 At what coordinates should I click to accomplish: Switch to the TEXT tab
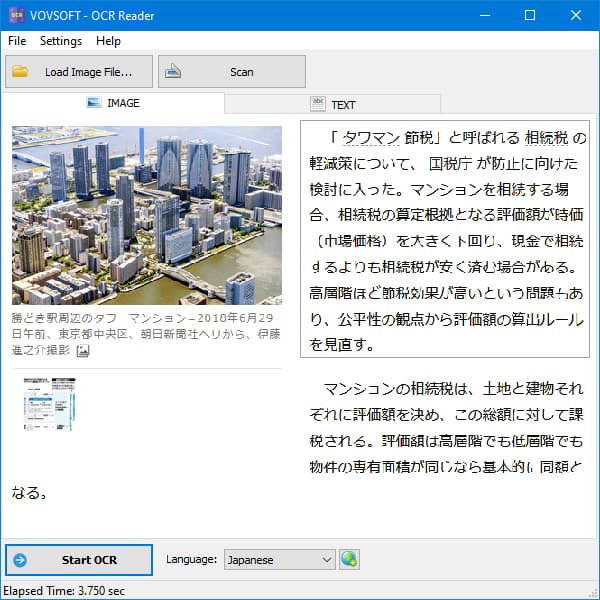click(x=332, y=103)
